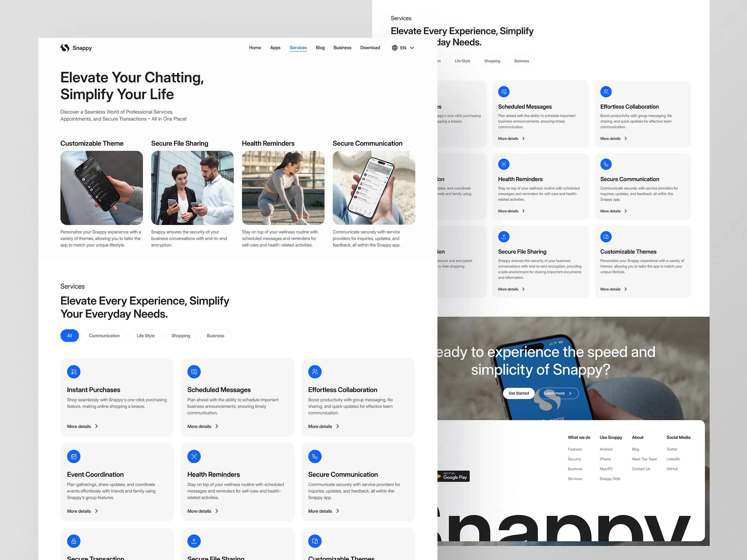747x560 pixels.
Task: Open More details under Scheduled Messages back window
Action: 511,139
